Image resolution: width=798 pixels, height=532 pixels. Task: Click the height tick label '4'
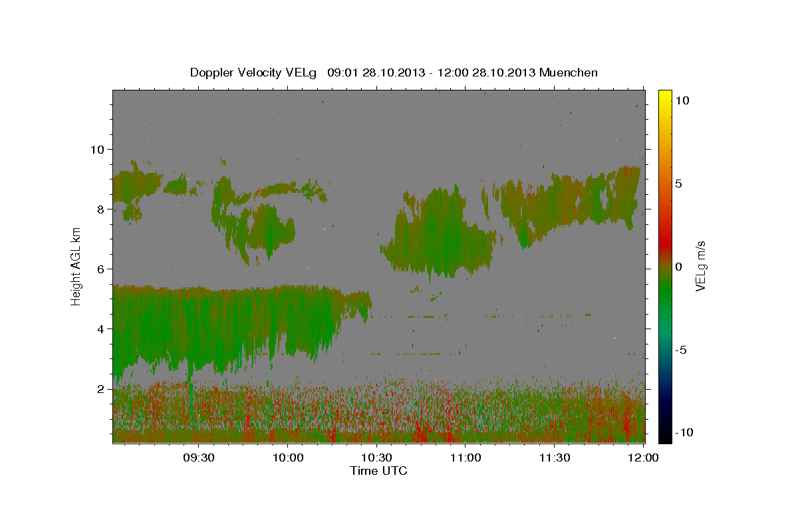[x=102, y=329]
